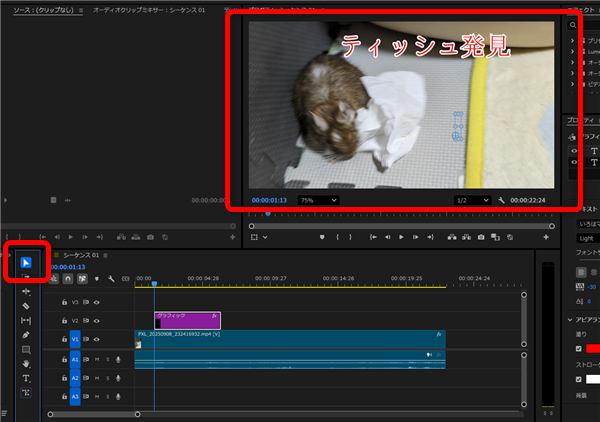Screen dimensions: 600x422
Task: Open the 1/2 playback resolution dropdown
Action: pyautogui.click(x=472, y=200)
